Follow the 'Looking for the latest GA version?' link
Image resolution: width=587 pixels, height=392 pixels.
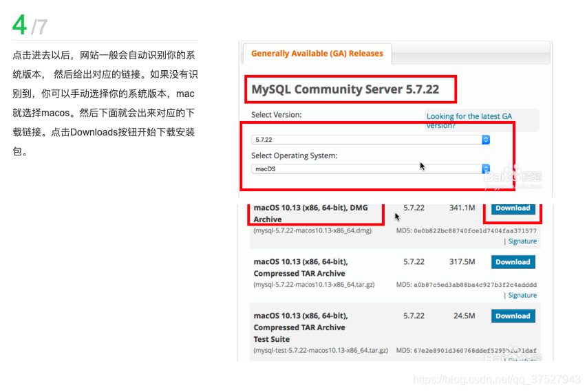pos(469,120)
